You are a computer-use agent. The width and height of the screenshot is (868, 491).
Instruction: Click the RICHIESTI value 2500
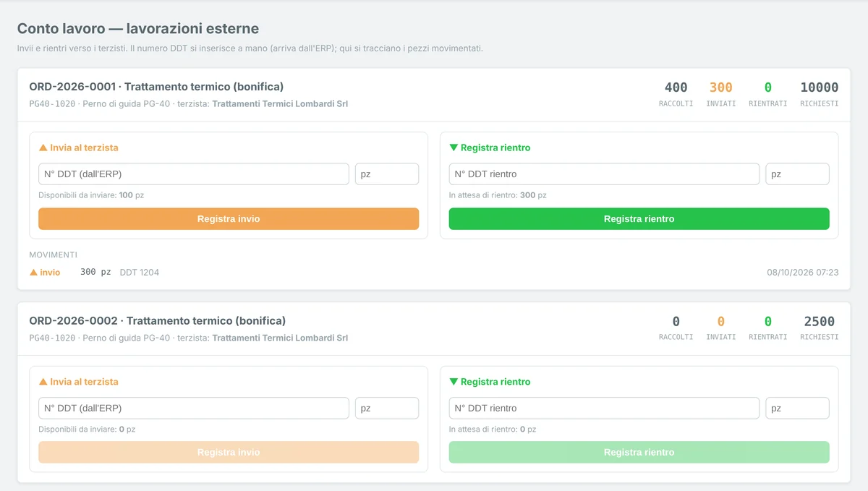click(820, 322)
